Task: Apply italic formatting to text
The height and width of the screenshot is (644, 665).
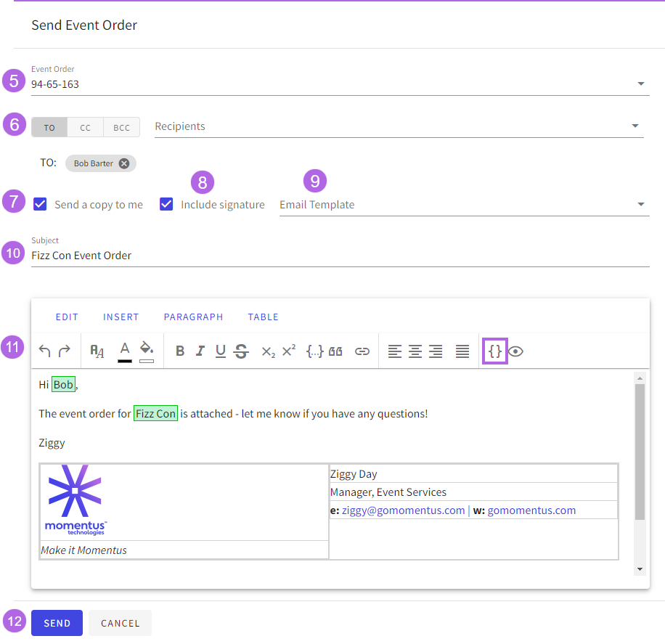Action: coord(200,351)
